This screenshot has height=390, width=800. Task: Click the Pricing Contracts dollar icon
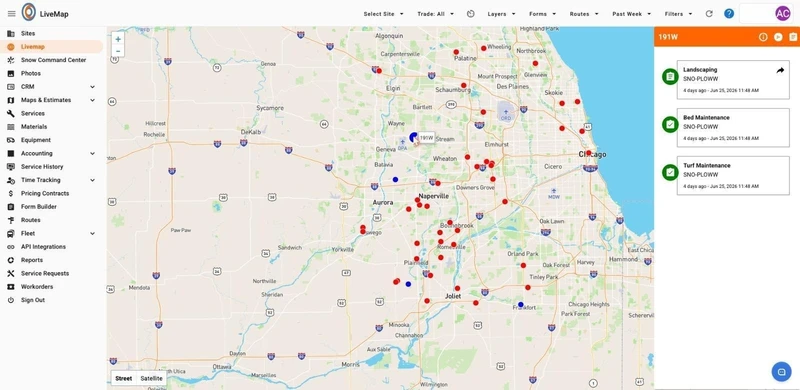click(x=11, y=193)
